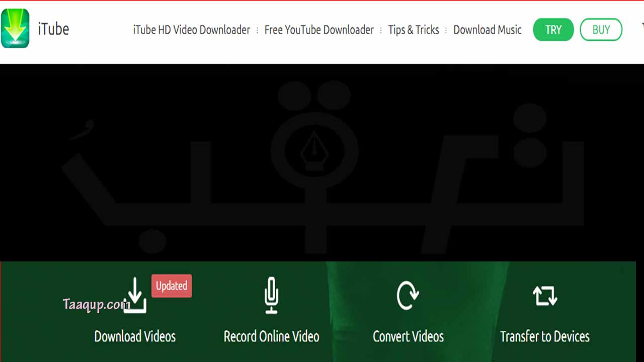Click the Transfer to Devices swap icon

click(x=545, y=296)
